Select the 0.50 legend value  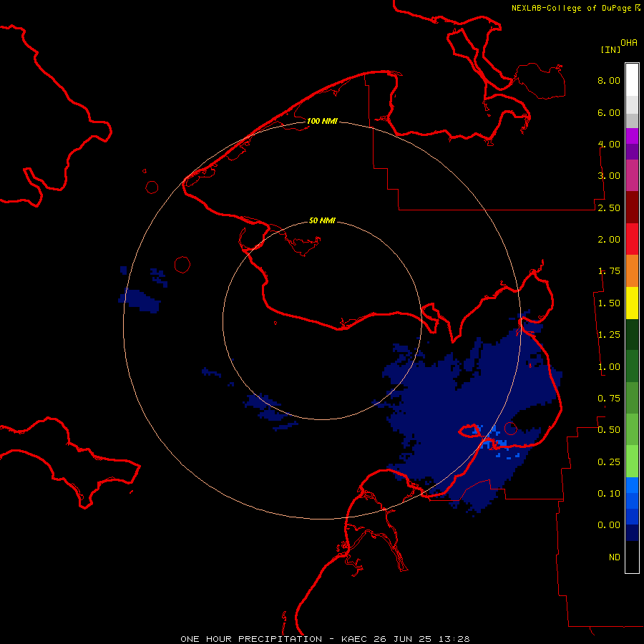tap(609, 430)
